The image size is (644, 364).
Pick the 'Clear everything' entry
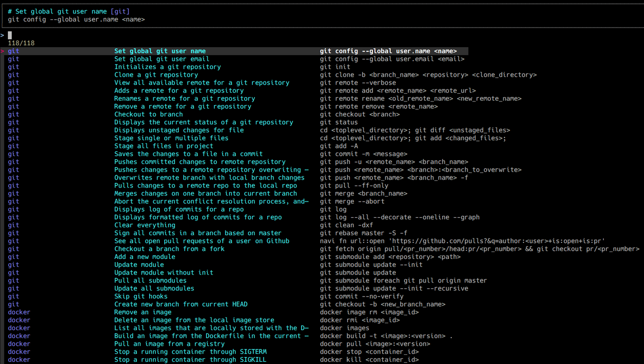[x=144, y=225]
